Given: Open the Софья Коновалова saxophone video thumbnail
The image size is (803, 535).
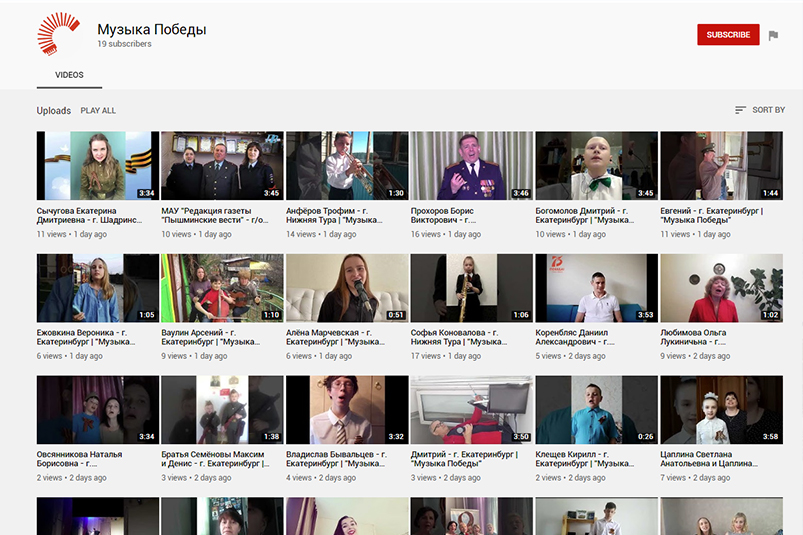Looking at the screenshot, I should (471, 288).
